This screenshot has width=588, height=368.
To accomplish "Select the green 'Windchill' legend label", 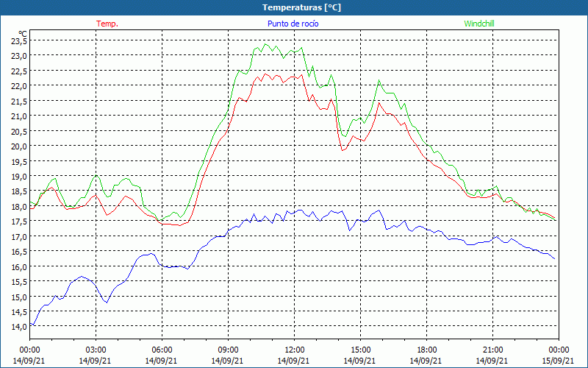I will tap(479, 24).
